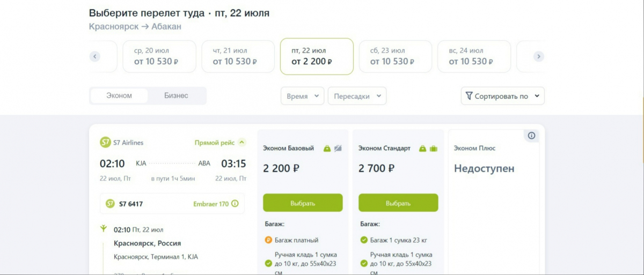This screenshot has height=275, width=644.
Task: Select the сб, 23 июл date tab
Action: click(395, 56)
